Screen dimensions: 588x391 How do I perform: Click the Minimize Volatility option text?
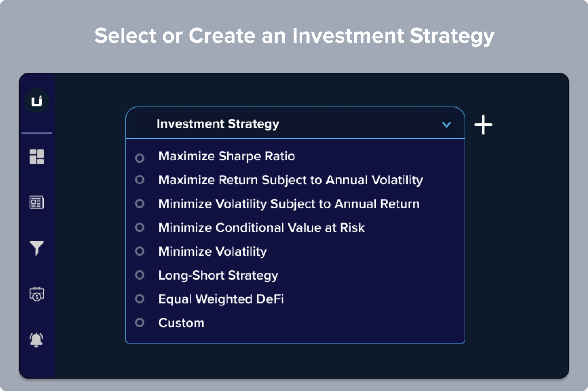[x=213, y=251]
